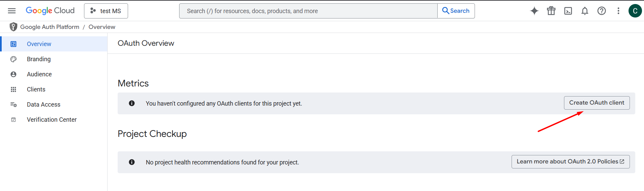Click the OAuth Overview page title
Screen dimensions: 644x191
tap(146, 43)
